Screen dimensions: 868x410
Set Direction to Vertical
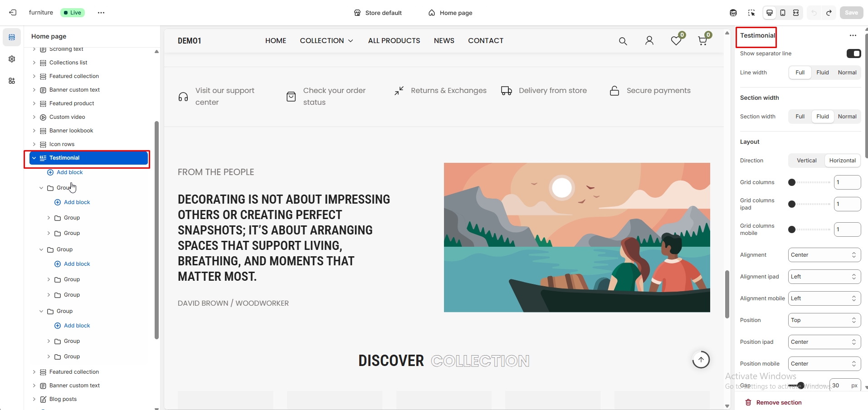(x=806, y=161)
